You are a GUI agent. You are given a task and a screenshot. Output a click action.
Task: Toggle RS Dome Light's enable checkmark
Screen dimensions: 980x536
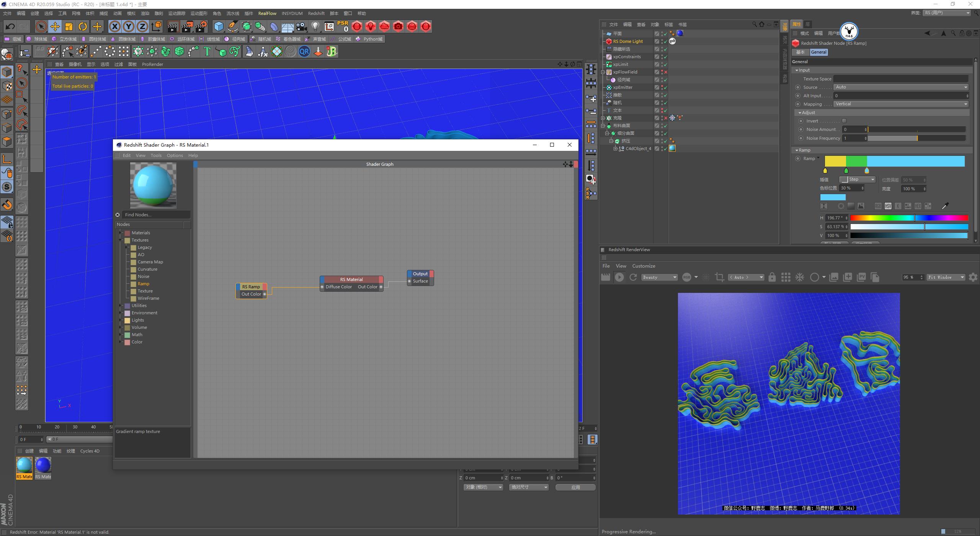point(665,41)
